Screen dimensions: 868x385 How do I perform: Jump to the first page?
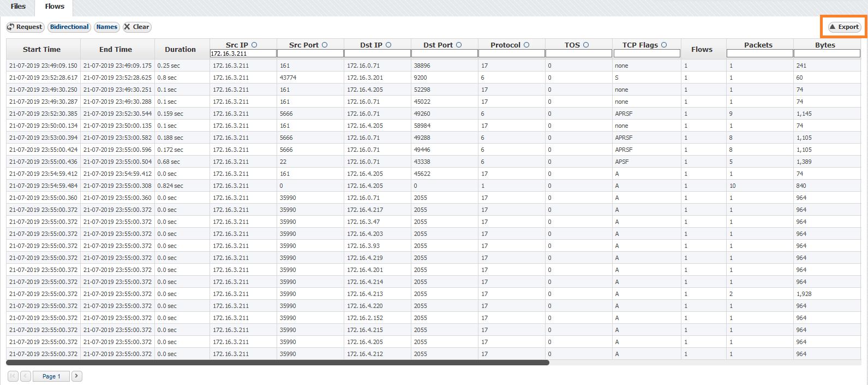[x=13, y=376]
